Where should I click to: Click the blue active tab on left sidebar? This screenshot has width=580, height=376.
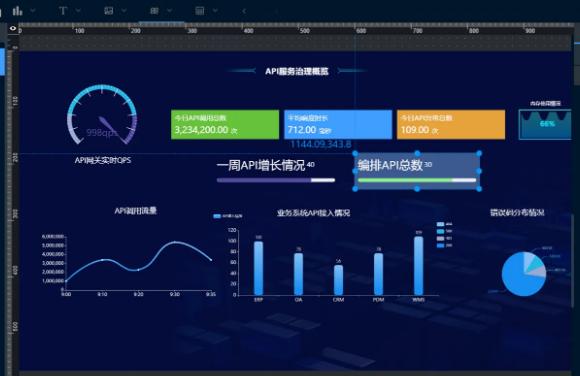[x=2, y=61]
